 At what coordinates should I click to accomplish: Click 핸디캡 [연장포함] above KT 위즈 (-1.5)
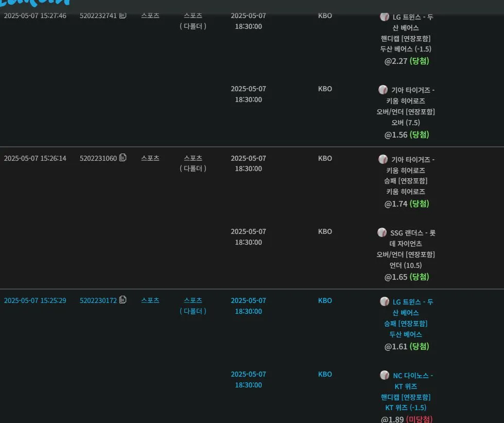click(406, 397)
